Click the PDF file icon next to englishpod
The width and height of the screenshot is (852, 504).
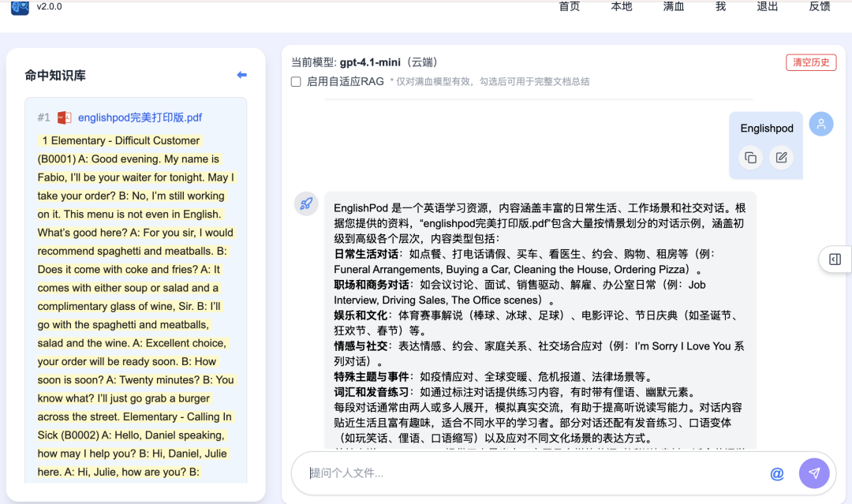(64, 118)
